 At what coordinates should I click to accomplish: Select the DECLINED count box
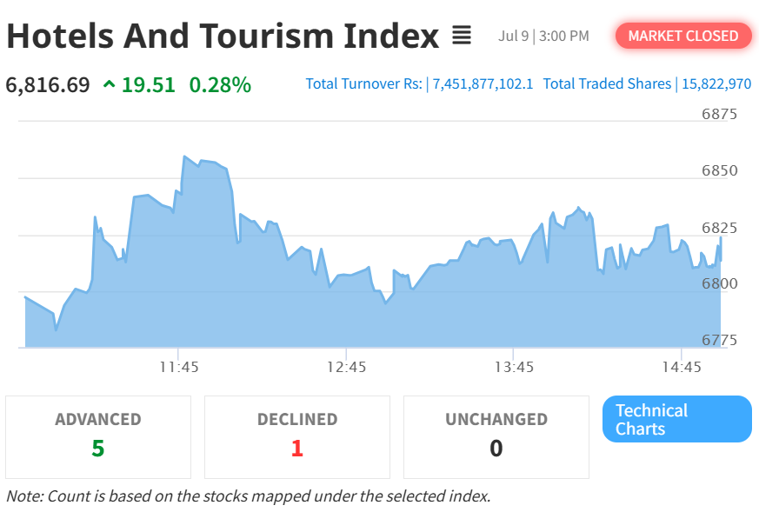click(297, 437)
